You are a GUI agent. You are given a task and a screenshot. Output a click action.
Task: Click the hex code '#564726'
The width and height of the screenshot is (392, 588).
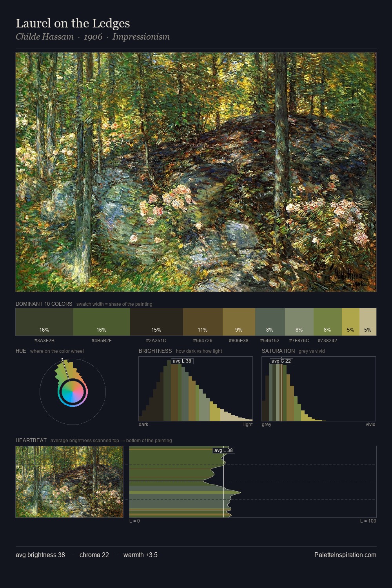tap(203, 341)
